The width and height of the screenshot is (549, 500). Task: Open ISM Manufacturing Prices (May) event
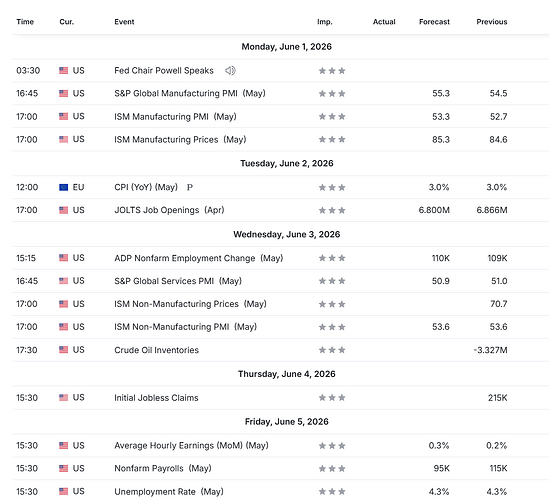pos(180,140)
